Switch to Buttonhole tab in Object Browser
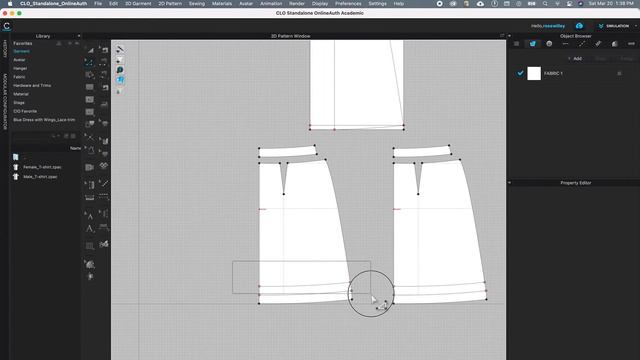640x360 pixels. click(565, 44)
